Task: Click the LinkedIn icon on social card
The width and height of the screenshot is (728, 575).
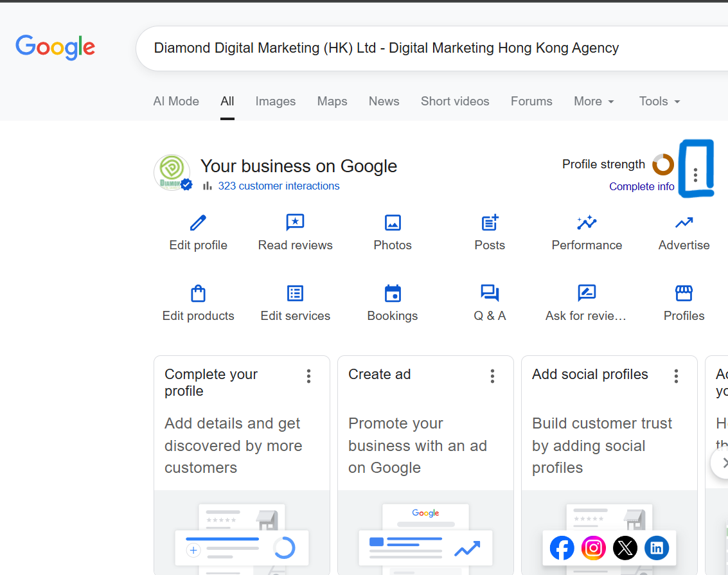Action: tap(657, 548)
